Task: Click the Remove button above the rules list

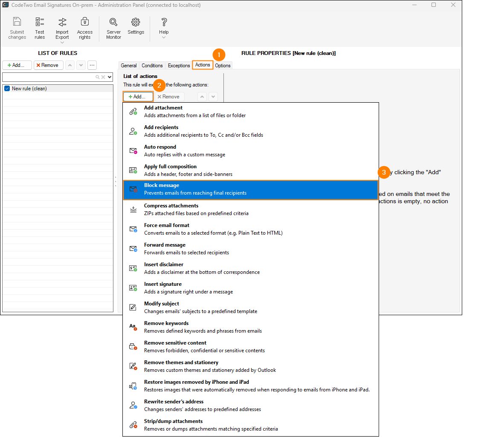Action: (x=48, y=65)
